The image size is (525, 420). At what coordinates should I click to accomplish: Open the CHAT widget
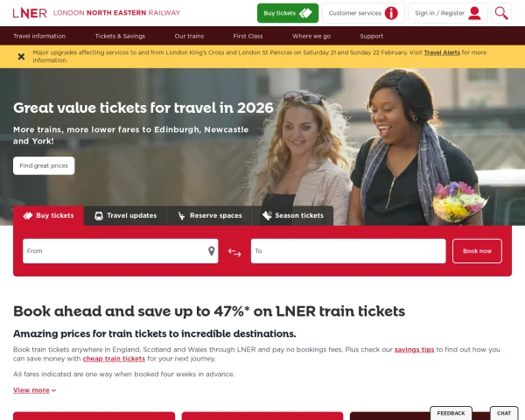(504, 413)
